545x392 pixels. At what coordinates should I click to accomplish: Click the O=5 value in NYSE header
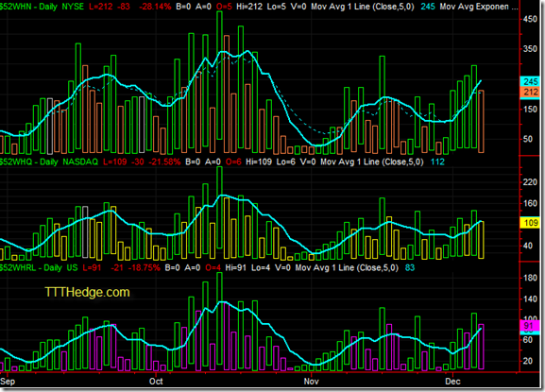224,7
